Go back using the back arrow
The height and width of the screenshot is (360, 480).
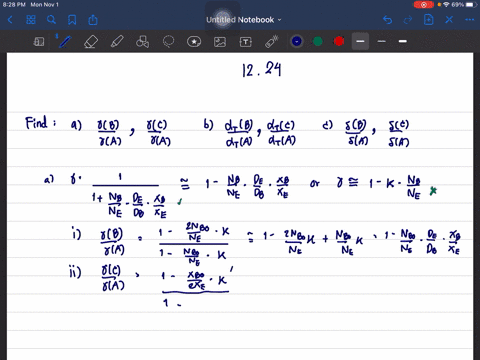[10, 20]
